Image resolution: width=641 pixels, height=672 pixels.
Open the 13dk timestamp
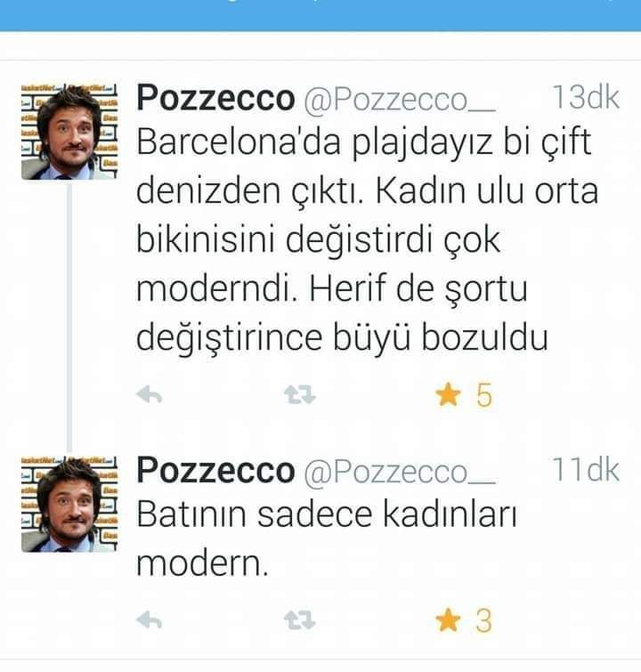click(586, 97)
